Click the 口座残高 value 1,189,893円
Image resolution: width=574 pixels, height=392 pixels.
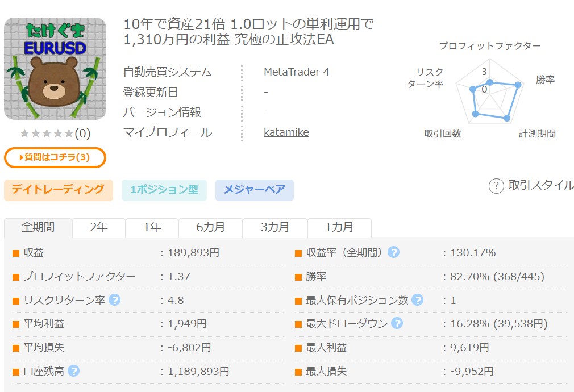coord(198,372)
